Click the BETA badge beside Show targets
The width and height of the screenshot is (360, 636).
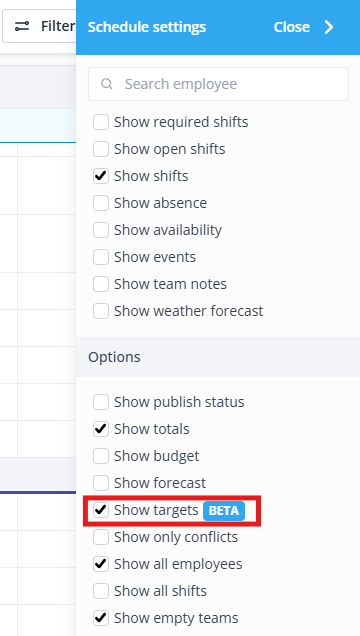[224, 511]
